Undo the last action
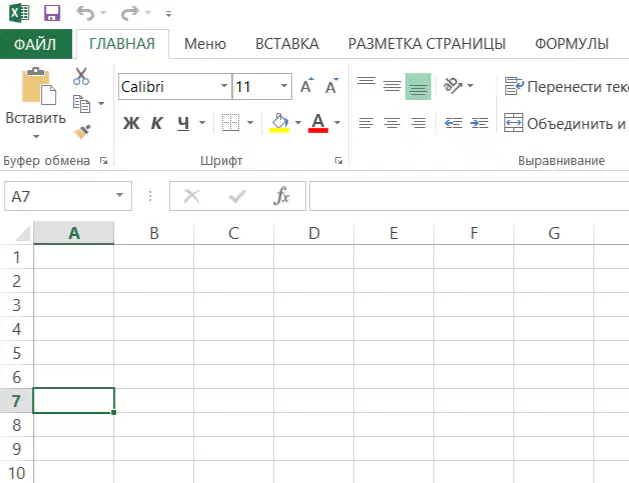 coord(85,13)
